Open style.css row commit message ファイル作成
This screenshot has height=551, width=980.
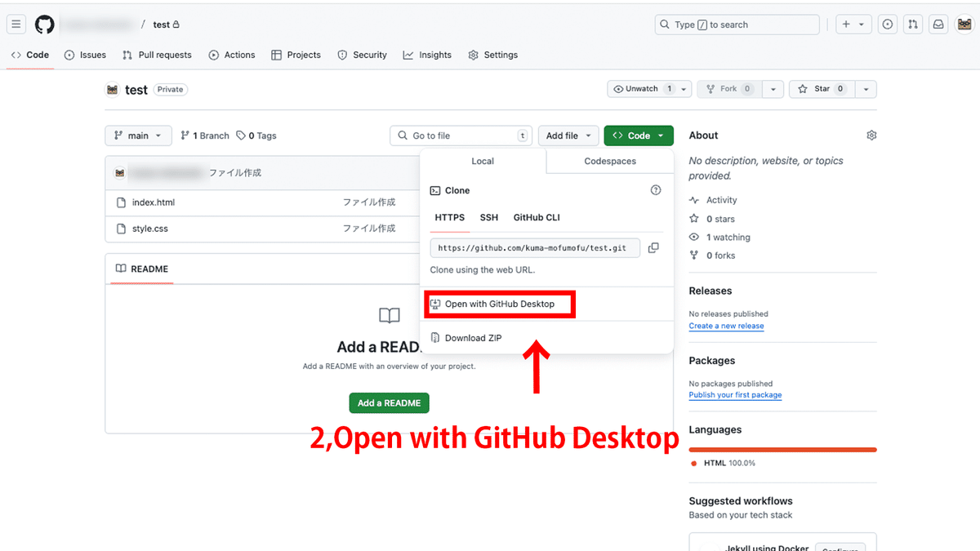(368, 229)
